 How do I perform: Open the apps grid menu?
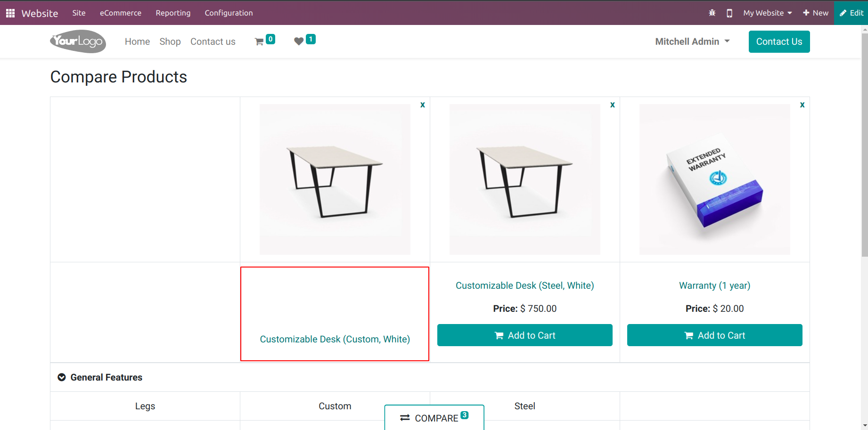click(10, 13)
